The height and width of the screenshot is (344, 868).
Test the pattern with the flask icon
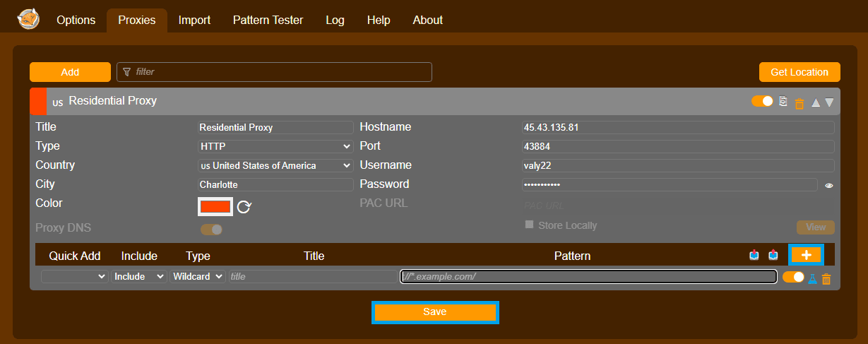tap(812, 278)
